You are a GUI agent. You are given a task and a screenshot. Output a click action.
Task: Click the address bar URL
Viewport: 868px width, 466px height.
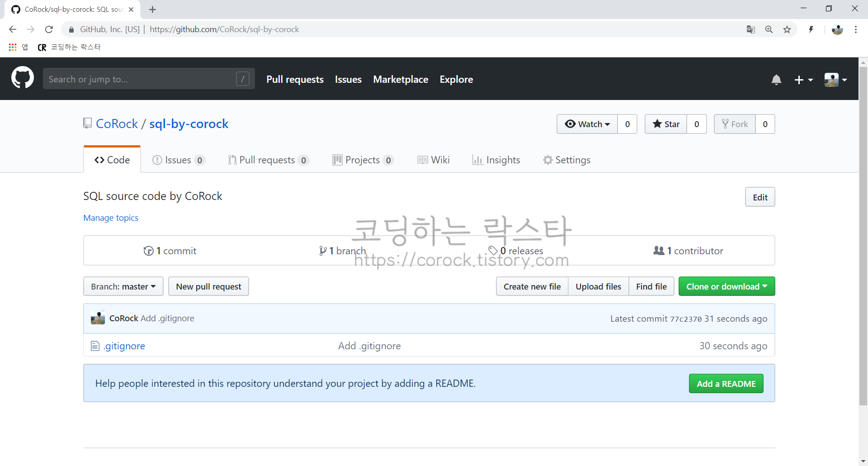click(224, 29)
